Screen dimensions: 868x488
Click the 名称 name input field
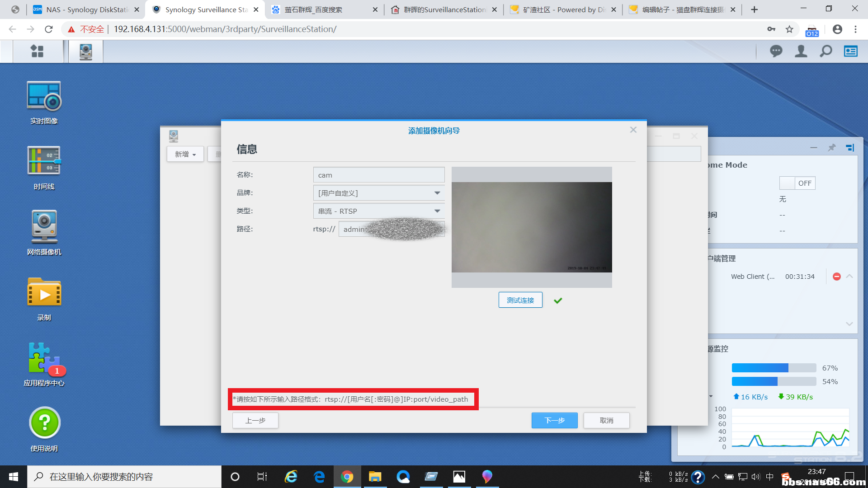tap(378, 175)
